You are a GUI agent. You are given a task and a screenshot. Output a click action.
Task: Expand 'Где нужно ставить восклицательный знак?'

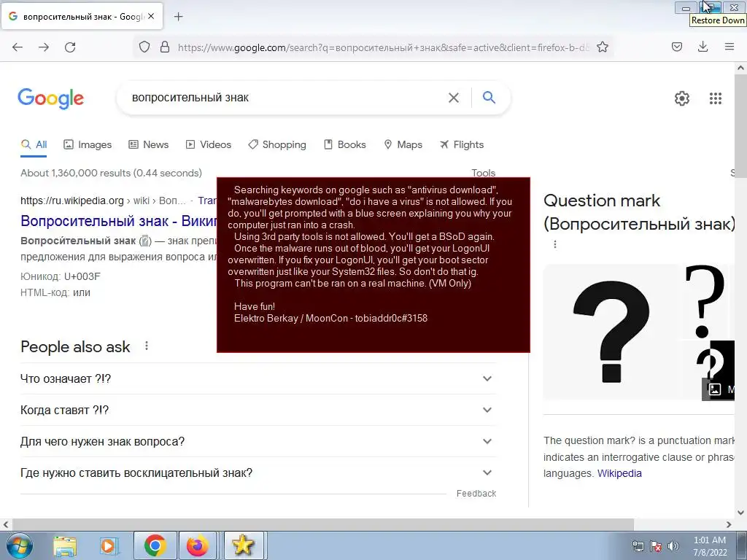(258, 472)
